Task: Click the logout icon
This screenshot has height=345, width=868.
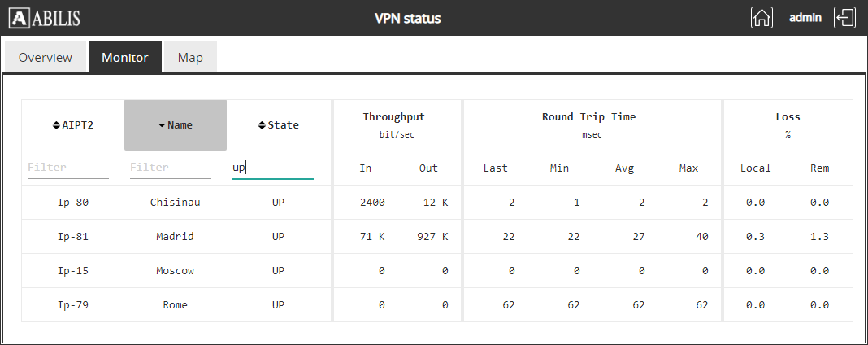Action: (845, 18)
